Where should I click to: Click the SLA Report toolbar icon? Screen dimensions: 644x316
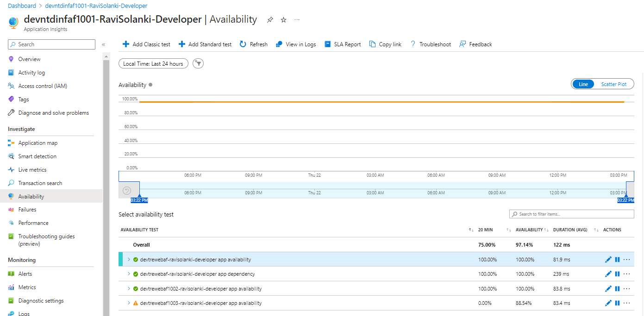click(x=343, y=44)
